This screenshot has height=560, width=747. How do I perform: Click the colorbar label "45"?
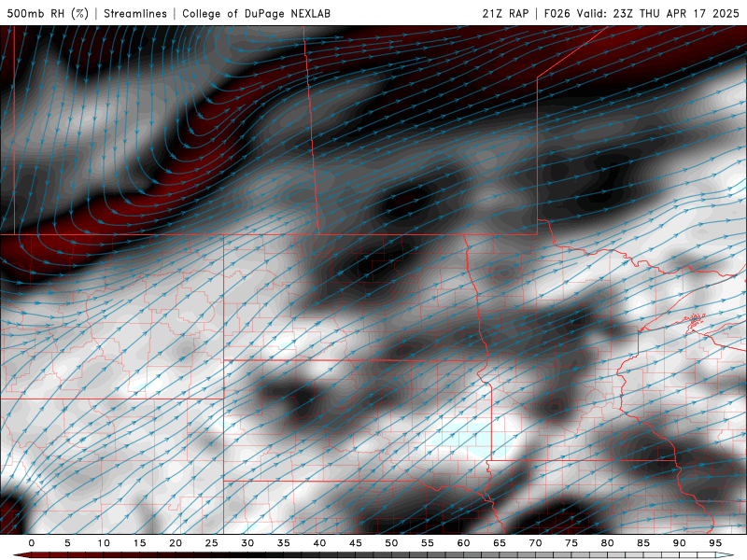click(356, 543)
